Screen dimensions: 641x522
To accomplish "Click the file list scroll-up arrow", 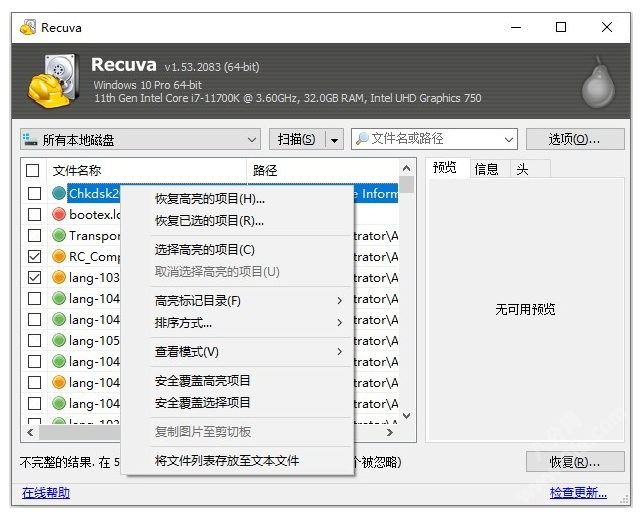I will (406, 168).
